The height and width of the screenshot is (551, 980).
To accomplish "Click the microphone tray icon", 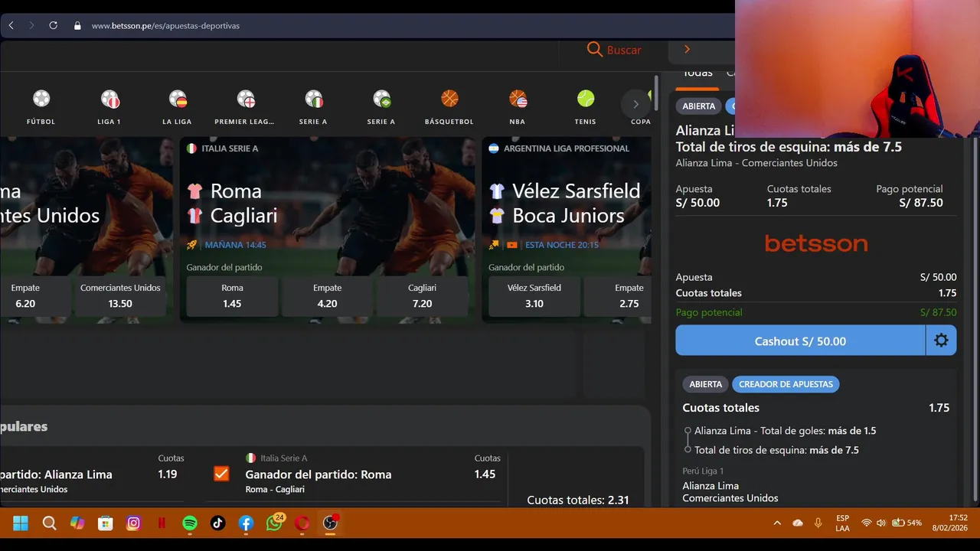I will tap(818, 523).
